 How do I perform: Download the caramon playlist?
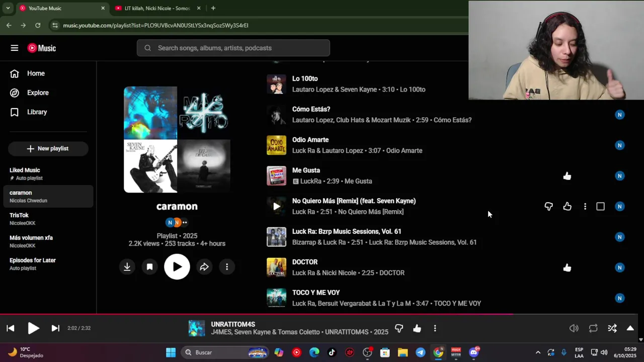click(127, 267)
